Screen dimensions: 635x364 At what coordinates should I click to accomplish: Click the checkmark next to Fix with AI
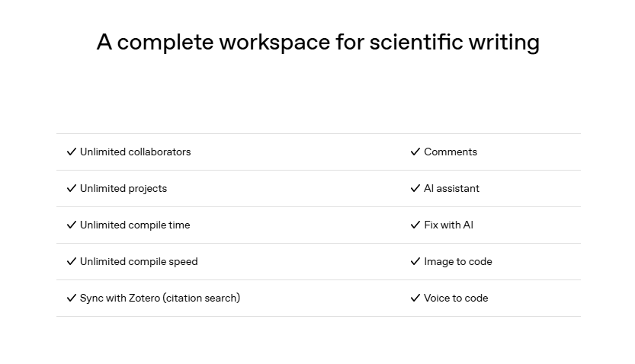coord(415,225)
